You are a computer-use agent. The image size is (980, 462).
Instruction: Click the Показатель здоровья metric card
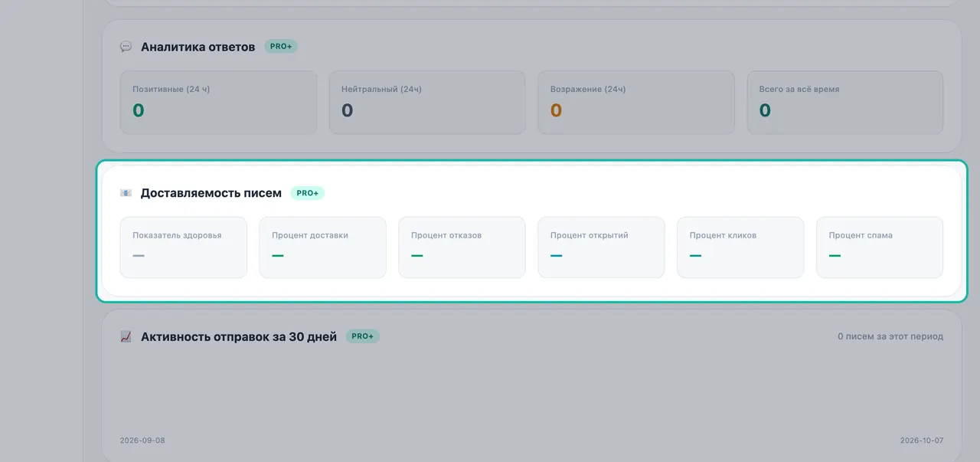pos(184,247)
